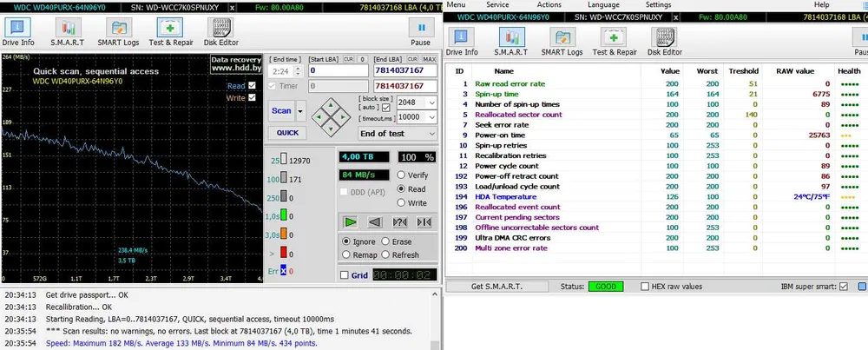Click the red '>' block color indicator
868x350 pixels.
pos(284,253)
